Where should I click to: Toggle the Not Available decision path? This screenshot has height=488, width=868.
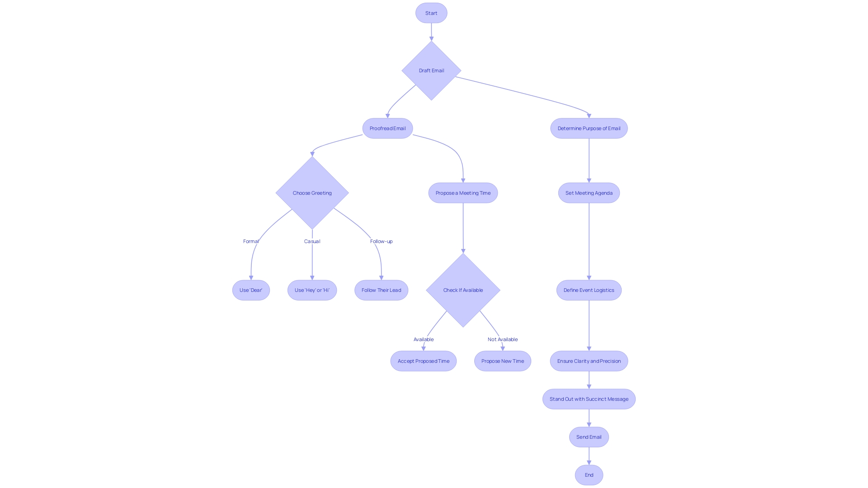click(503, 338)
